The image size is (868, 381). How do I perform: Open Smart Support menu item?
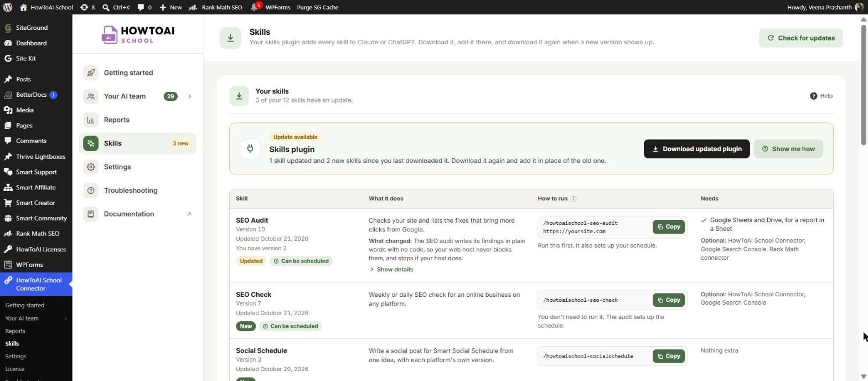click(x=36, y=172)
